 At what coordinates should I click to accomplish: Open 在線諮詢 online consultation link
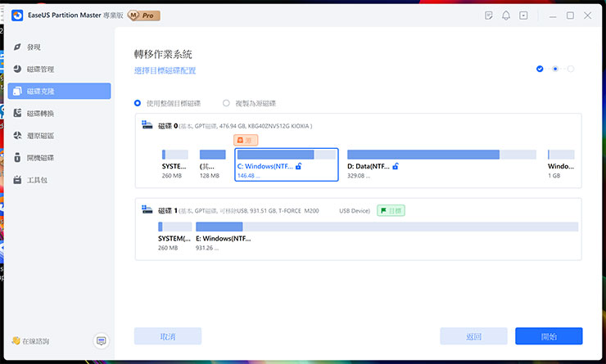30,341
